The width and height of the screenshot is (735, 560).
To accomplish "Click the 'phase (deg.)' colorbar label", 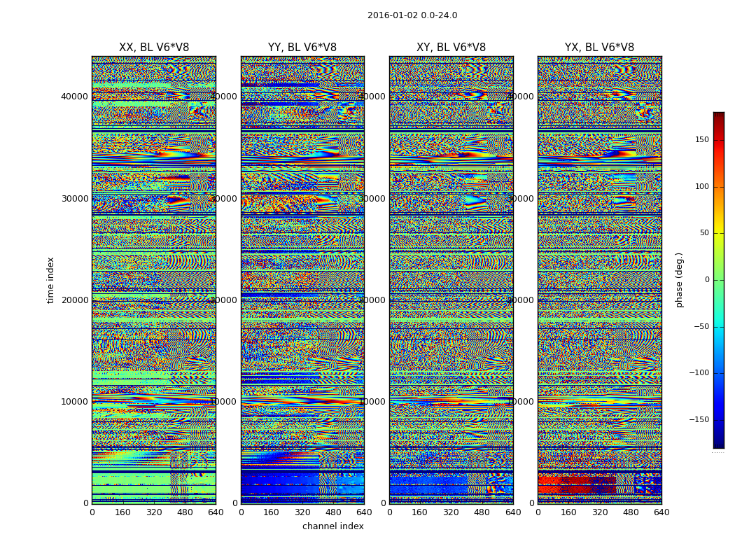I will (679, 279).
